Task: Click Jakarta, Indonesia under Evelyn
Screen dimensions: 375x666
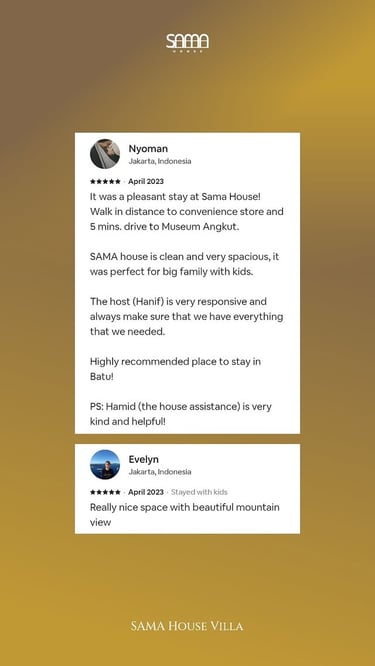Action: coord(160,471)
